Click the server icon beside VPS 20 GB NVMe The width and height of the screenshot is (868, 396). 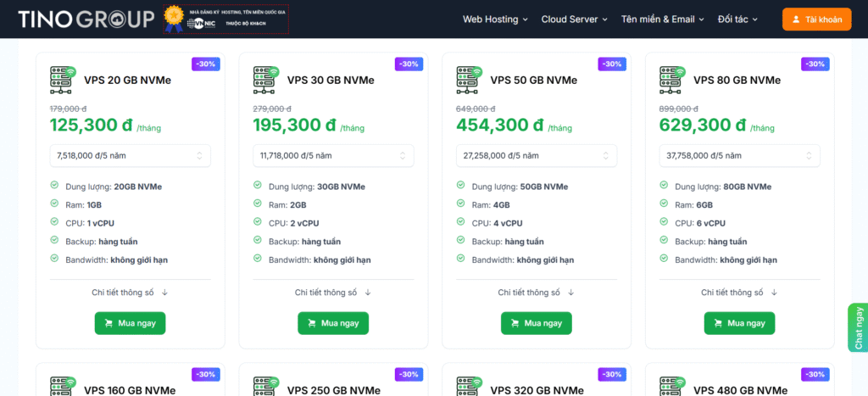coord(63,81)
